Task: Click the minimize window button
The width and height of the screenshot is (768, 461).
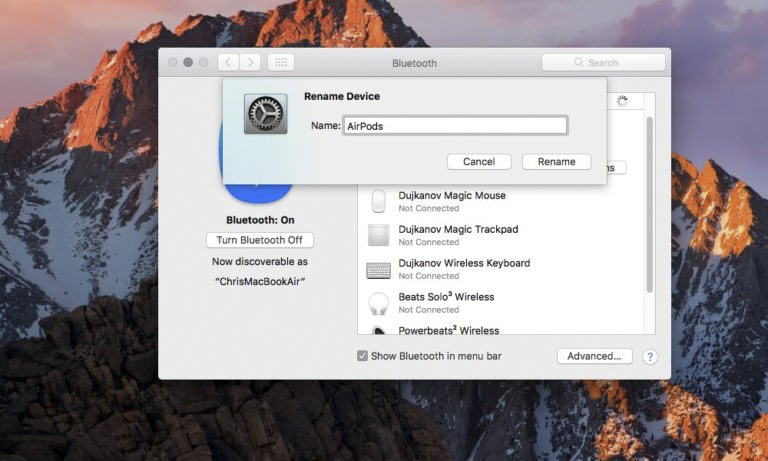Action: coord(188,62)
